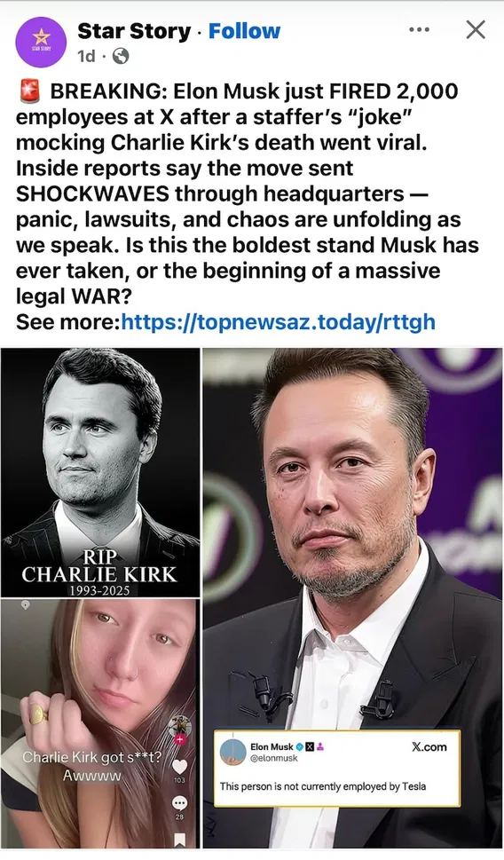Tap the heart like icon showing 103
This screenshot has width=504, height=860.
[x=179, y=766]
